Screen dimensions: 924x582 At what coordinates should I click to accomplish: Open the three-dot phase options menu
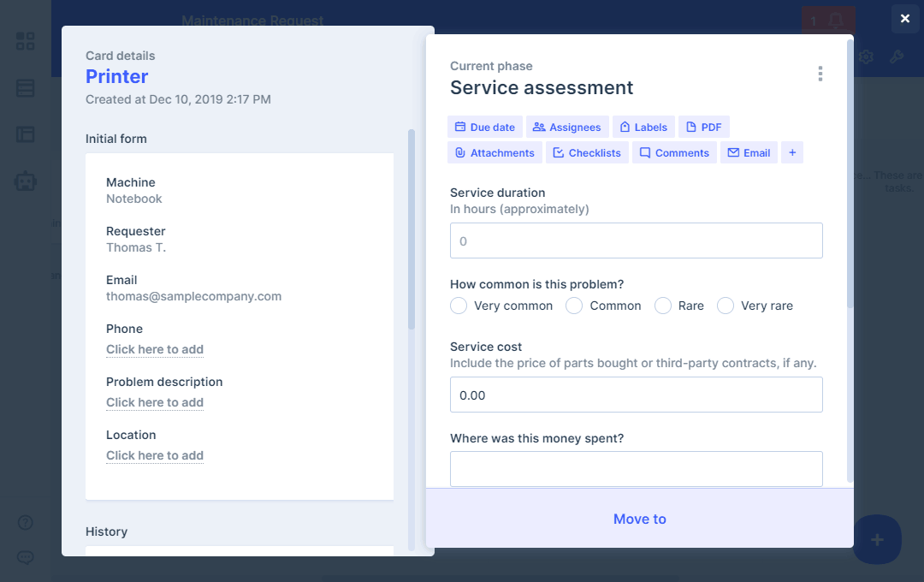(820, 74)
